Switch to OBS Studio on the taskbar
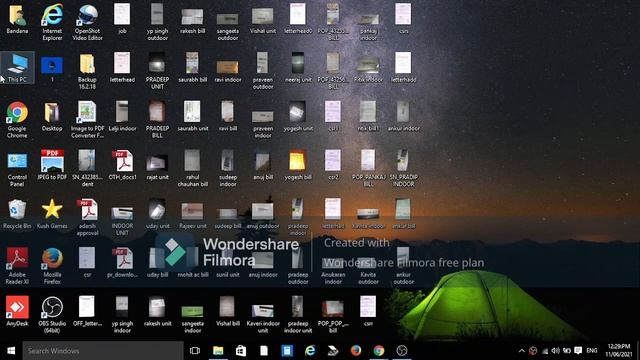 pos(402,351)
